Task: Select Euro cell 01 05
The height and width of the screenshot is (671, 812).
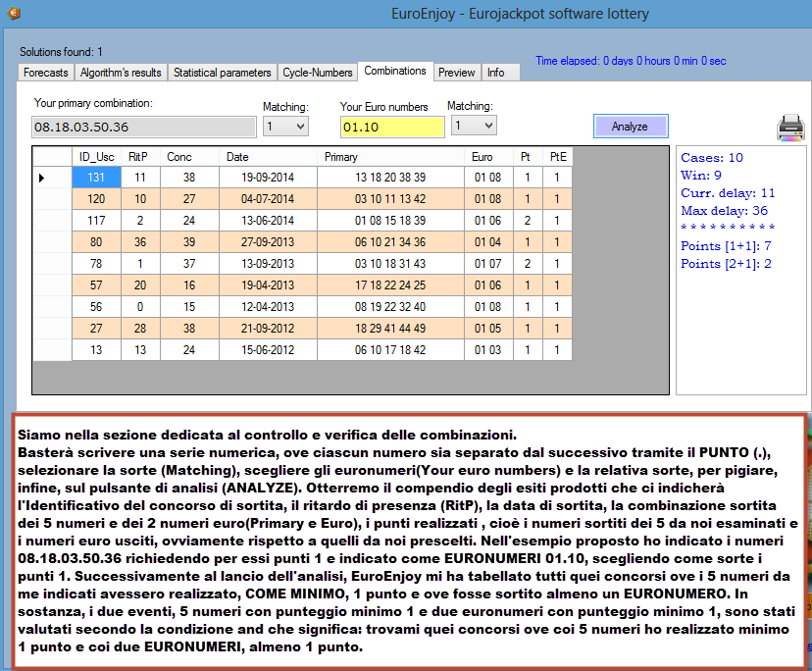Action: point(488,329)
